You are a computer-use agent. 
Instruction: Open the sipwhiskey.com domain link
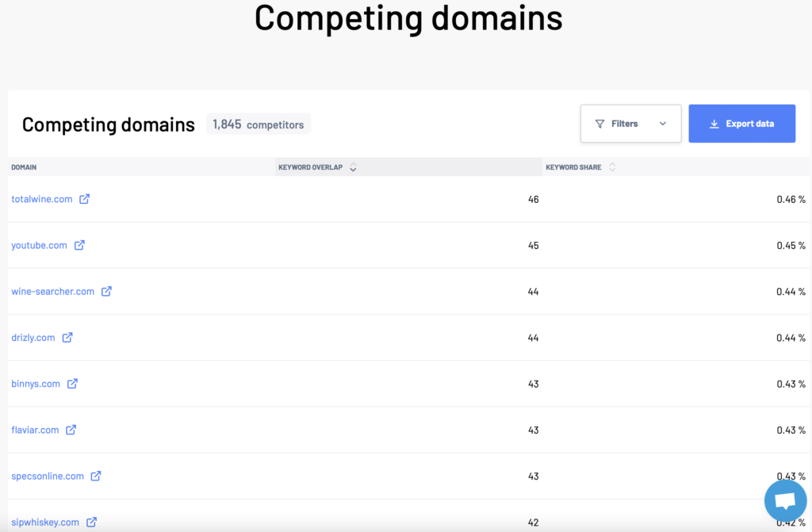[x=45, y=522]
